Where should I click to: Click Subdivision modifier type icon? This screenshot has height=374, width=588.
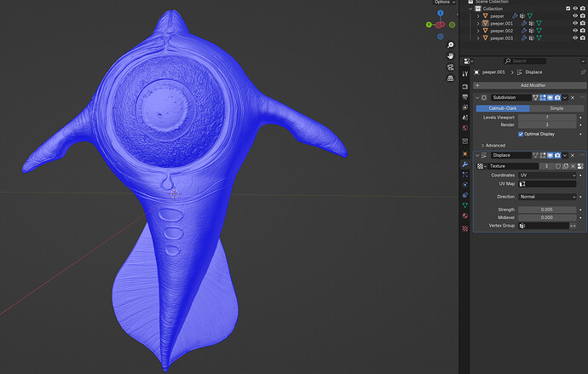(x=484, y=97)
